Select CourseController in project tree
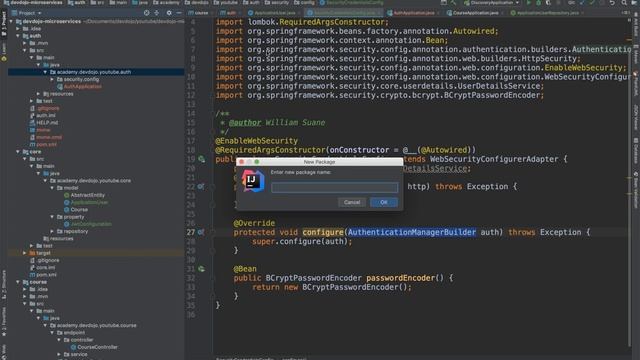Image resolution: width=640 pixels, height=360 pixels. [x=98, y=347]
